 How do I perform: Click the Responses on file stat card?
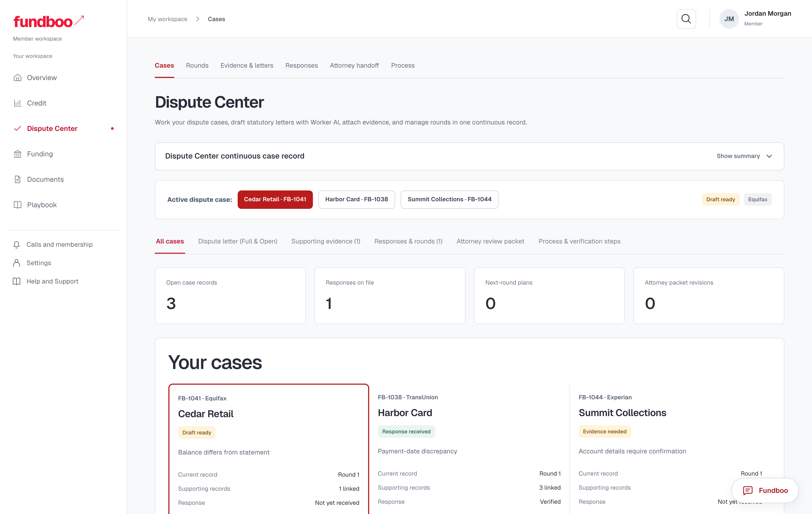(x=390, y=296)
